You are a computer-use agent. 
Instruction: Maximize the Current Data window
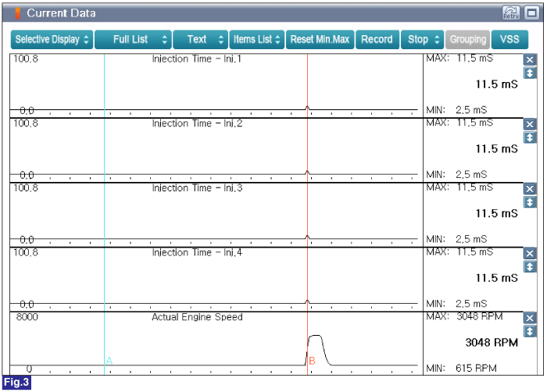531,13
